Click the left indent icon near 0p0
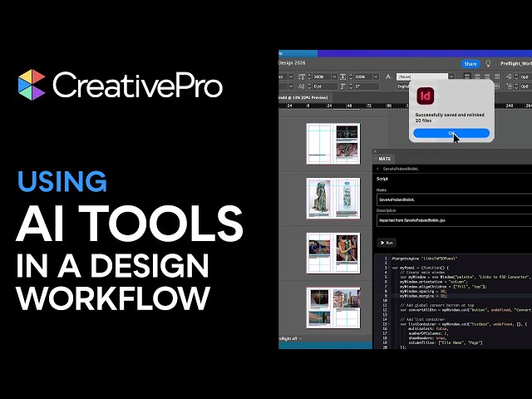Screen dimensions: 532x399 click(x=510, y=76)
